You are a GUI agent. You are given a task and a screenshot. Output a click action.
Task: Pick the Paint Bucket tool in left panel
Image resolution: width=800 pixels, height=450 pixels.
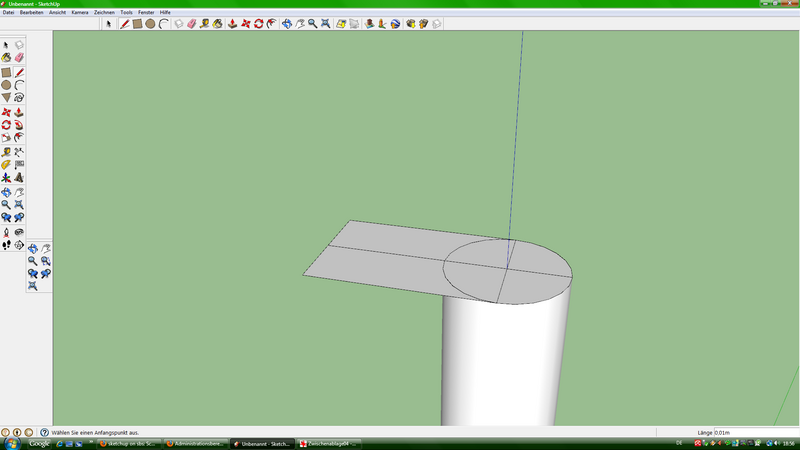pyautogui.click(x=6, y=58)
